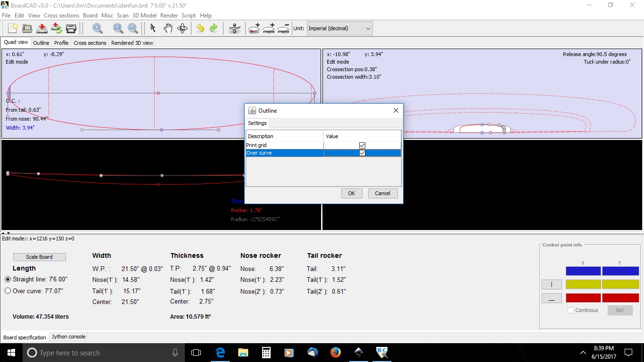
Task: Select the zoom in magnifier tool
Action: click(98, 28)
